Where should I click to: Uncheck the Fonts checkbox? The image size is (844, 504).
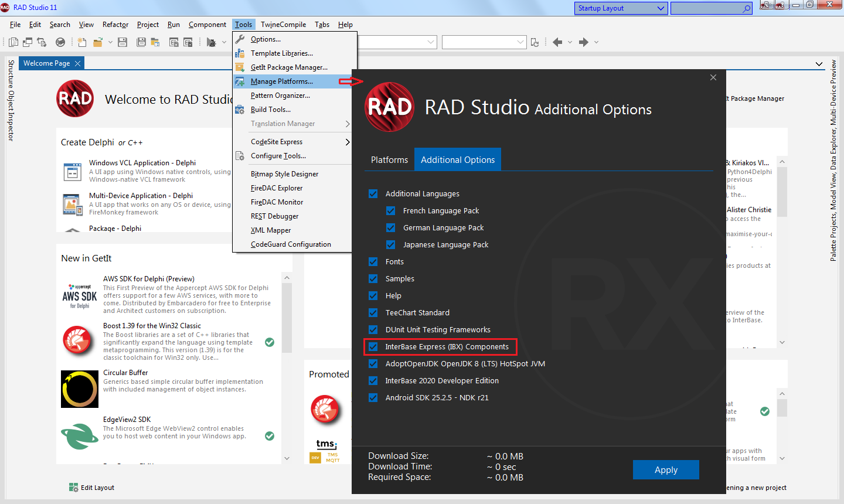coord(373,261)
